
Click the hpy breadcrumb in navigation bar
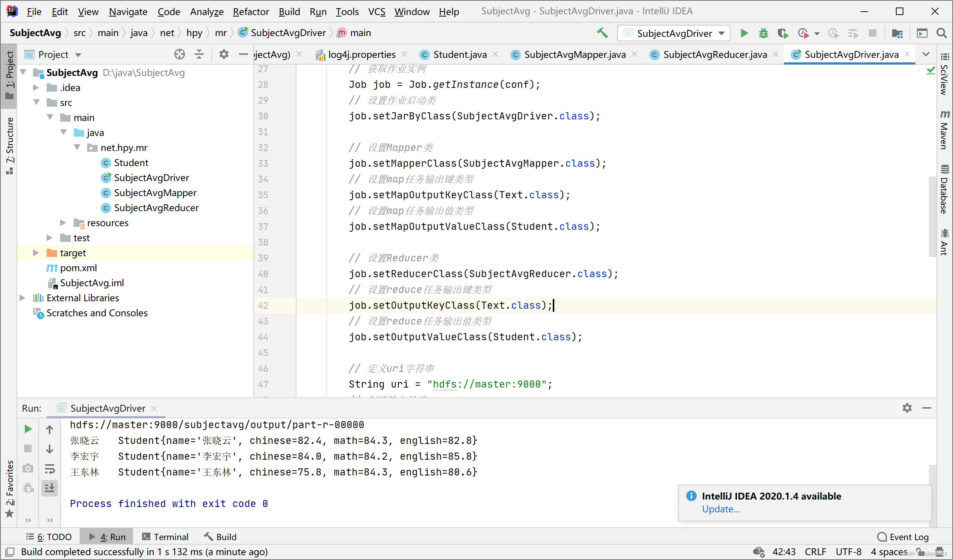194,33
